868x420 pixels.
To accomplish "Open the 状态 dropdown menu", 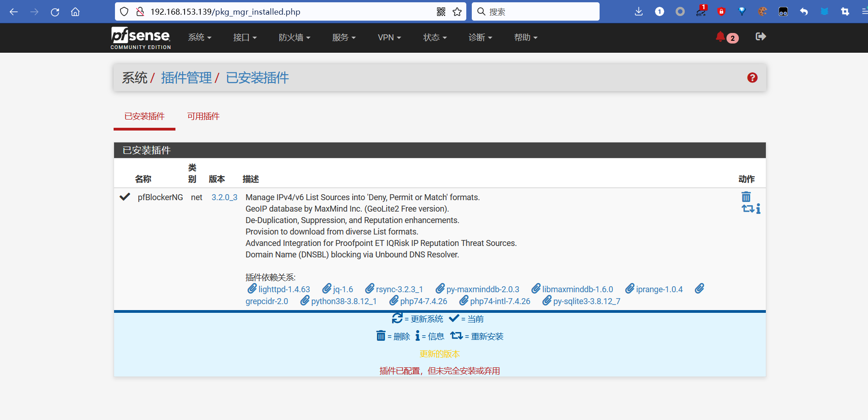I will (435, 38).
